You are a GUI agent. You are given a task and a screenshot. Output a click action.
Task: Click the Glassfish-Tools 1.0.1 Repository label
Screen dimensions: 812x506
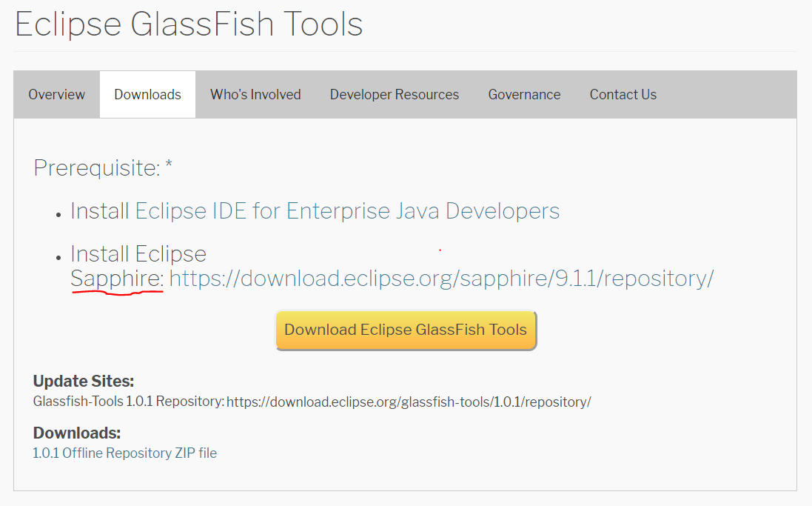129,402
